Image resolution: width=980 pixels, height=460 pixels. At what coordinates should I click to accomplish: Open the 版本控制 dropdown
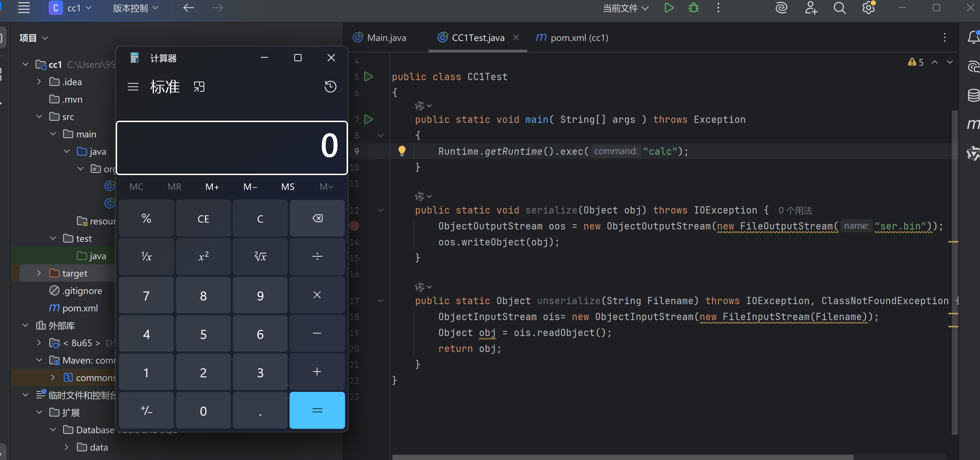(x=135, y=8)
